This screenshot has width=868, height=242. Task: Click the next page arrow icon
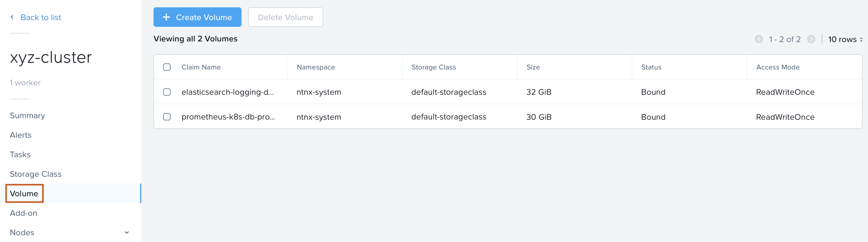(x=811, y=39)
